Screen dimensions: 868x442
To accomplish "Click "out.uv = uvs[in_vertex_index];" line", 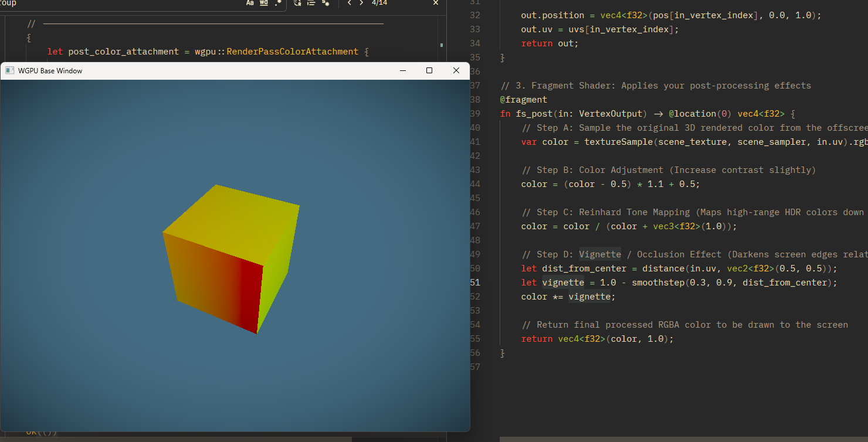I will 600,29.
